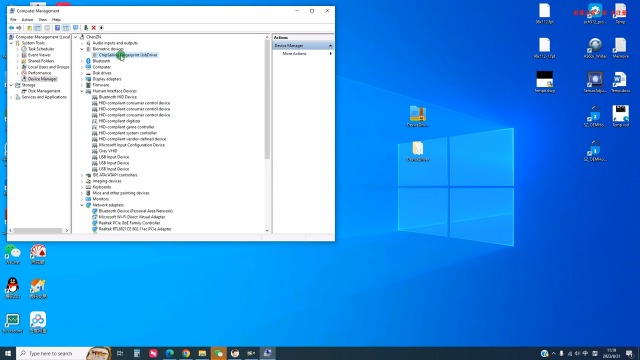This screenshot has width=640, height=360.
Task: Select the HID-compliant digitizer entry
Action: (x=119, y=121)
